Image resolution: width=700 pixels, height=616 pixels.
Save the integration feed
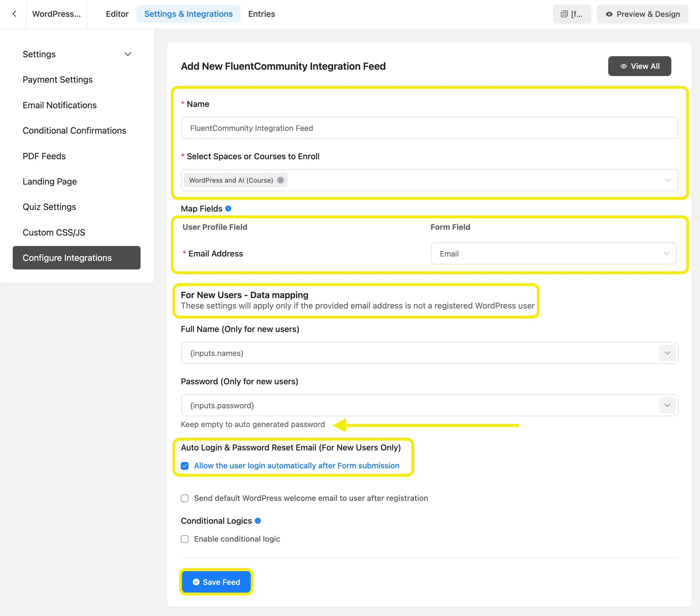[216, 582]
